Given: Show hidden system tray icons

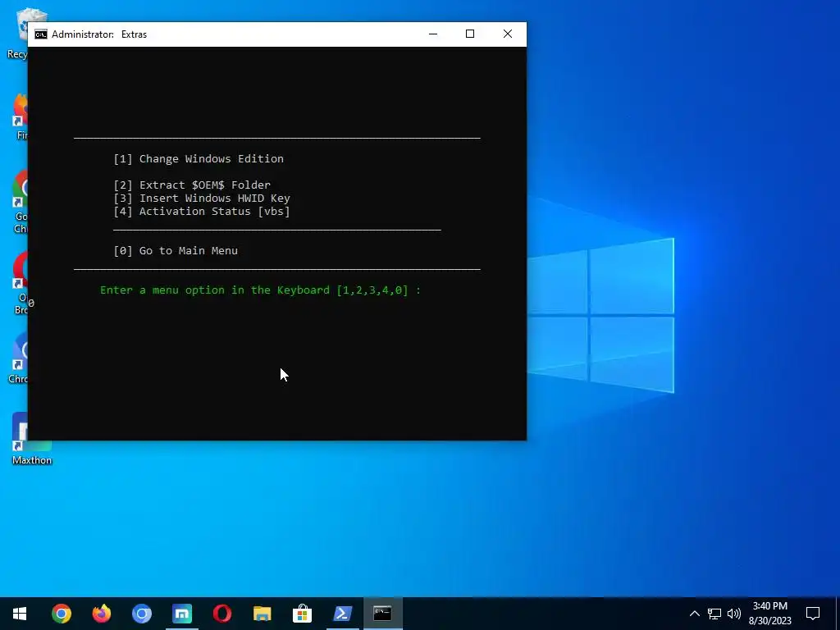Looking at the screenshot, I should pos(694,614).
